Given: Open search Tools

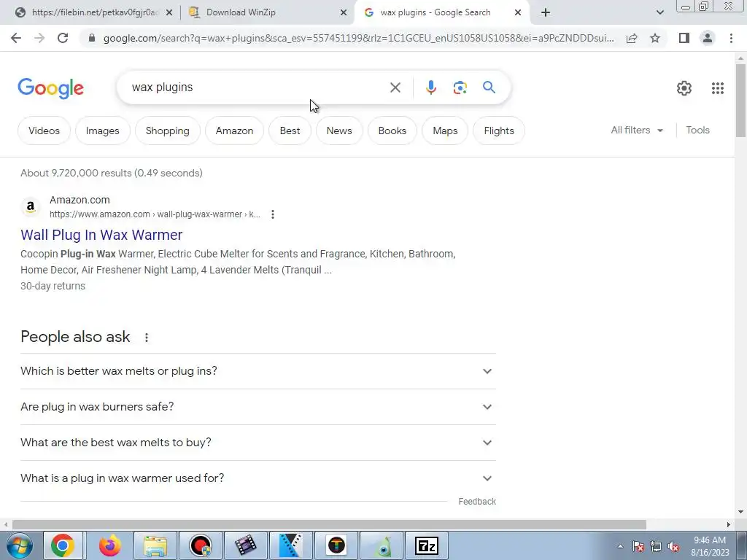Looking at the screenshot, I should coord(697,130).
